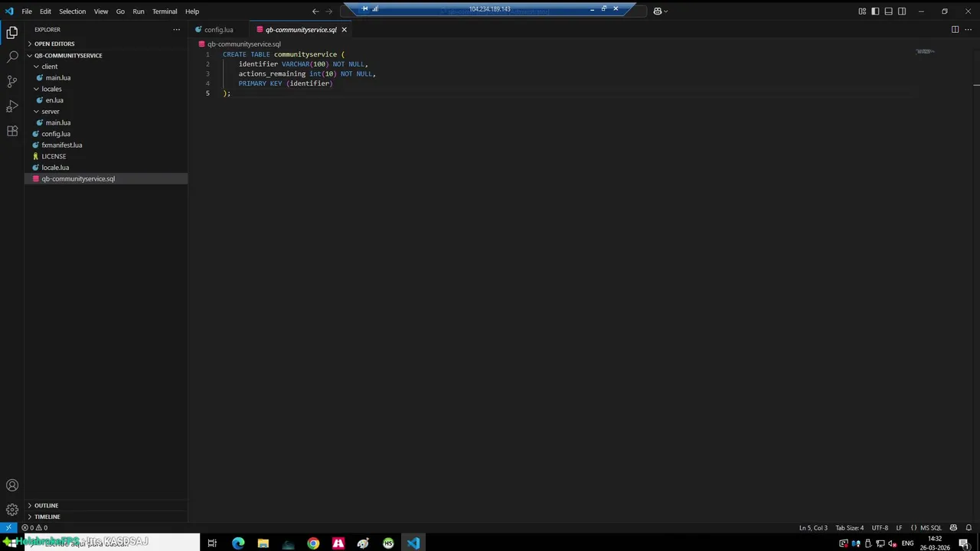Open Task View from taskbar
980x551 pixels.
point(212,543)
